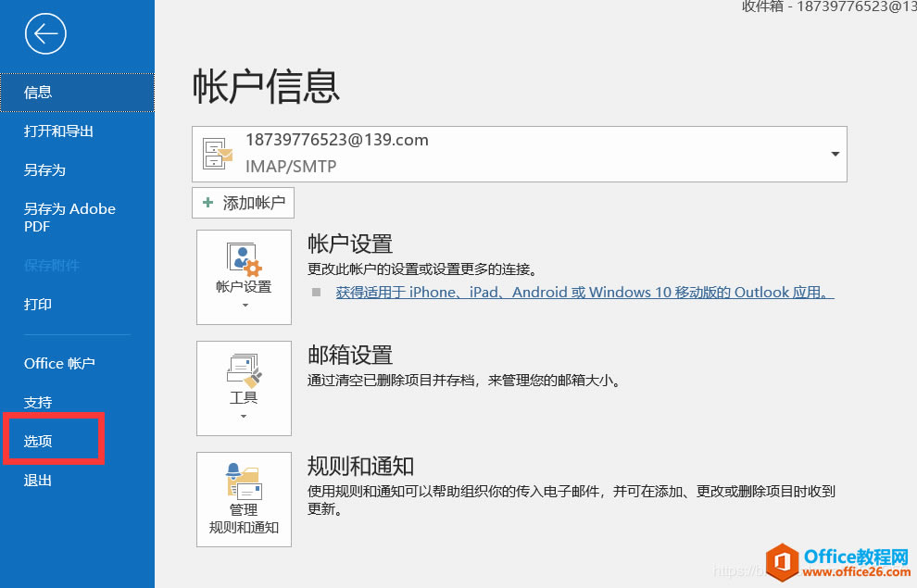This screenshot has height=588, width=917.
Task: Go back using the circled arrow
Action: click(x=45, y=34)
